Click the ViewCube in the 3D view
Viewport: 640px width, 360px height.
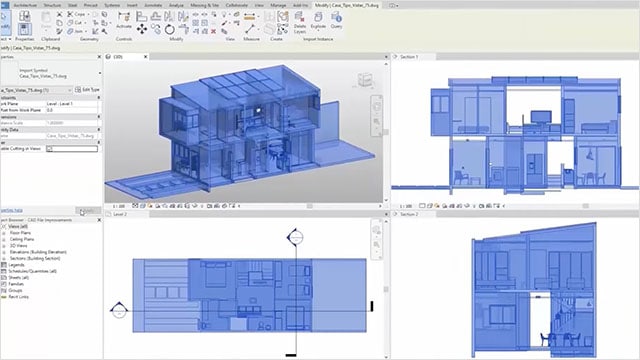[x=364, y=80]
